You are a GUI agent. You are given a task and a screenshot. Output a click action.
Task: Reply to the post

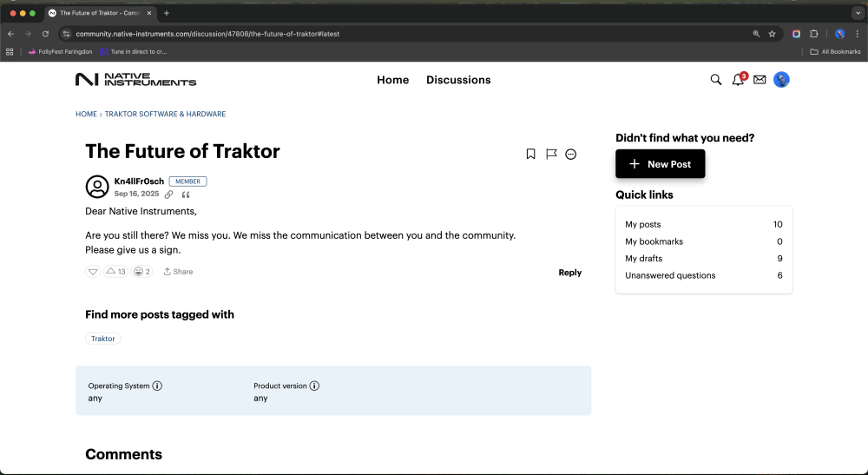(x=569, y=273)
